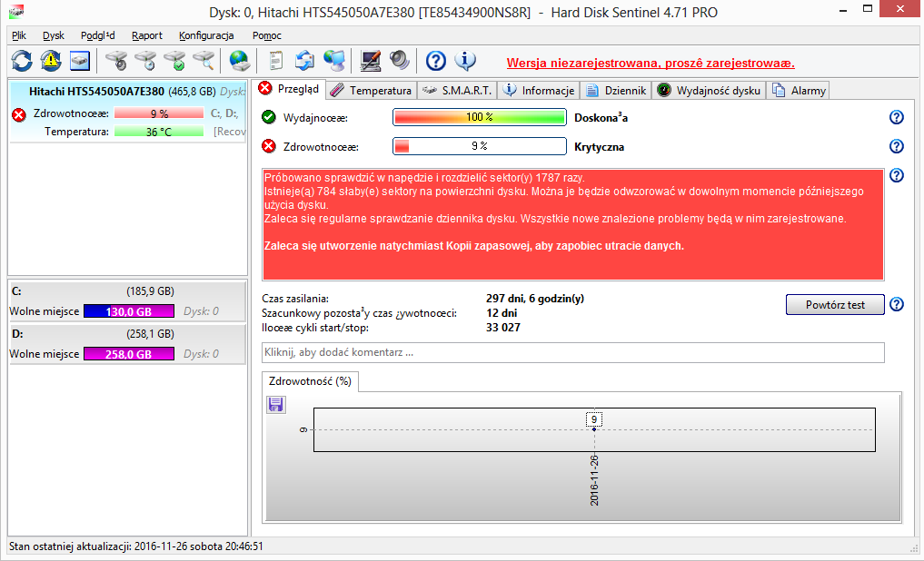Open help with blue question mark toolbar icon

[x=436, y=61]
